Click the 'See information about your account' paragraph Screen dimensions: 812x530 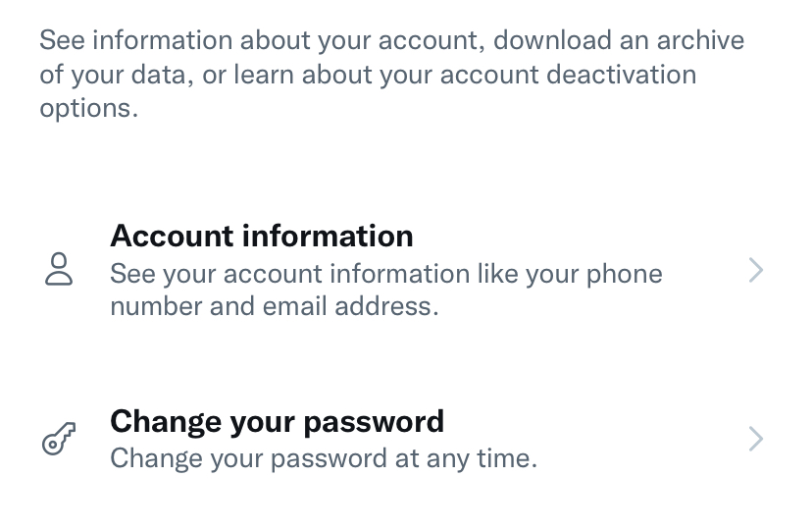392,74
